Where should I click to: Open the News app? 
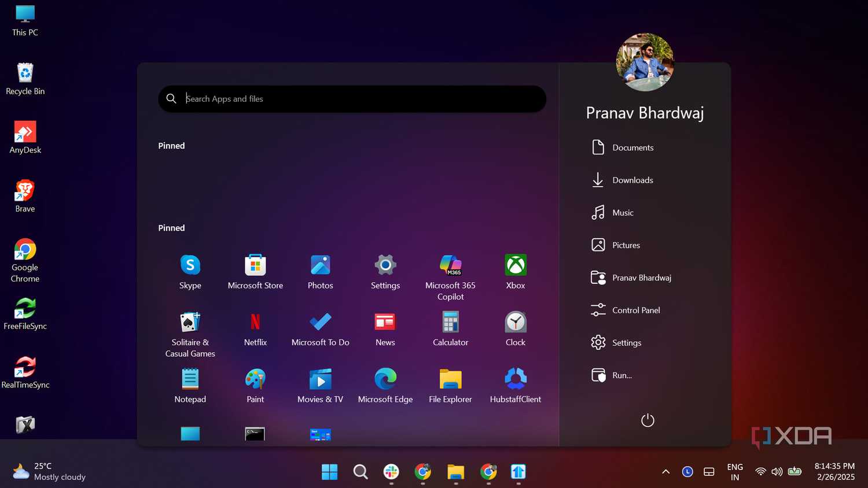[x=385, y=329]
